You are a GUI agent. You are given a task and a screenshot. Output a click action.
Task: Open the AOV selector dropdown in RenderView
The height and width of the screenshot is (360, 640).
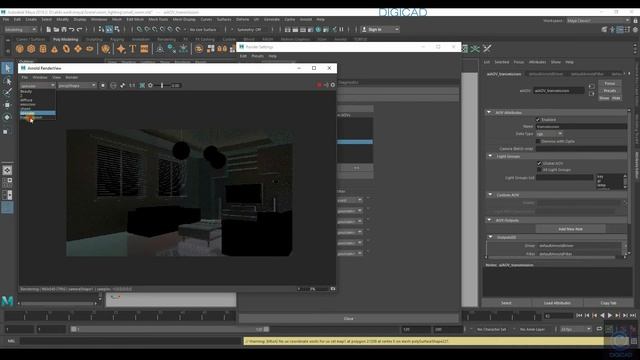[x=38, y=85]
